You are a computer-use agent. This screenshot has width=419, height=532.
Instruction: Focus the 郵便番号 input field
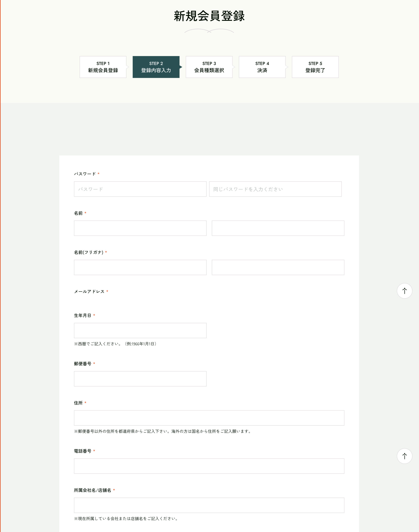(140, 379)
